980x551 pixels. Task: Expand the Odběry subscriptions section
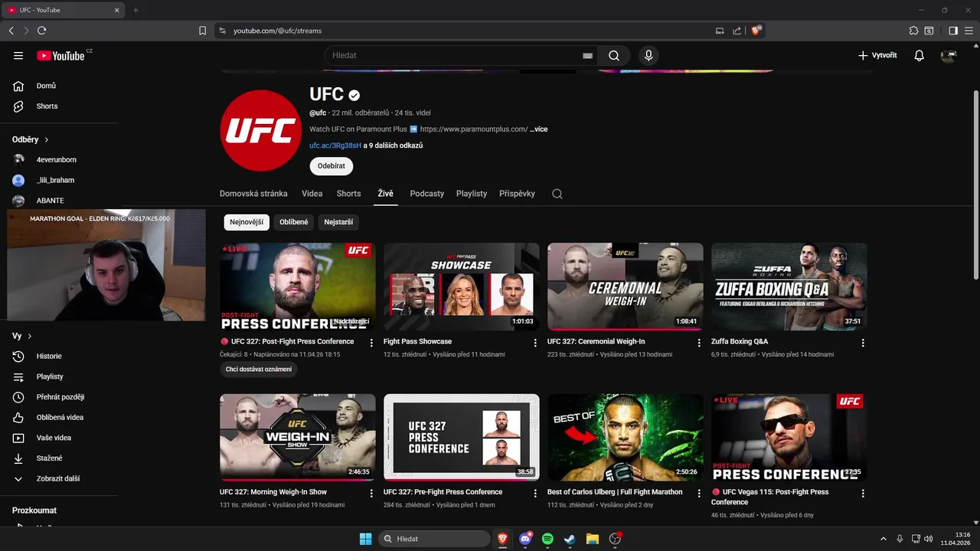click(31, 140)
